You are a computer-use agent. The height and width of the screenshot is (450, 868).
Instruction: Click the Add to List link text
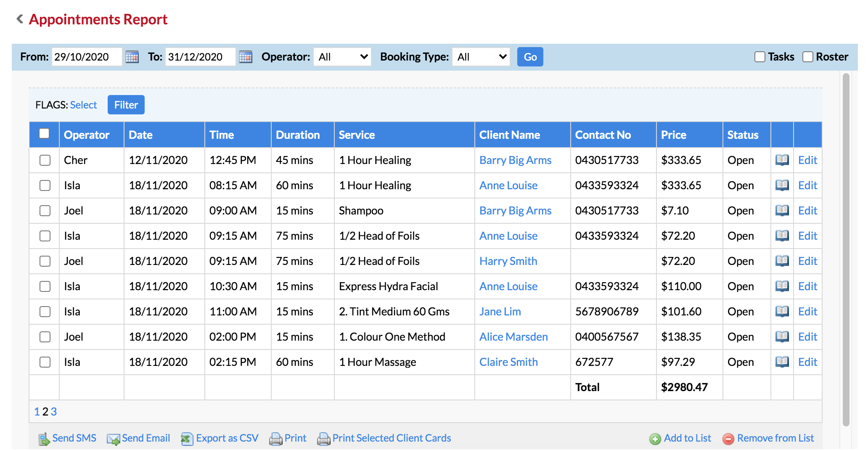tap(687, 438)
